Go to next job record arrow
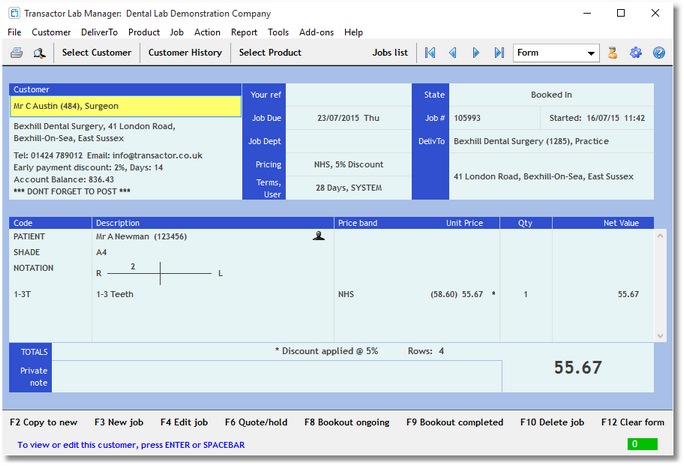The image size is (684, 466). point(476,53)
